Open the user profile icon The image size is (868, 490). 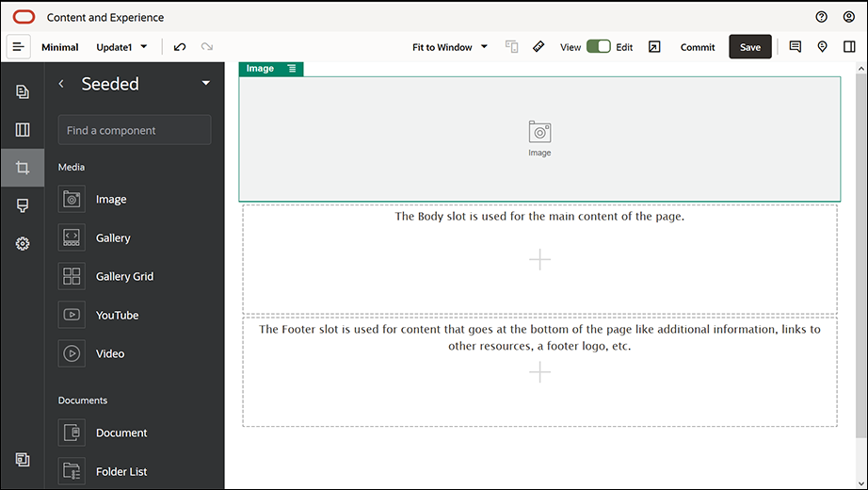[x=848, y=17]
